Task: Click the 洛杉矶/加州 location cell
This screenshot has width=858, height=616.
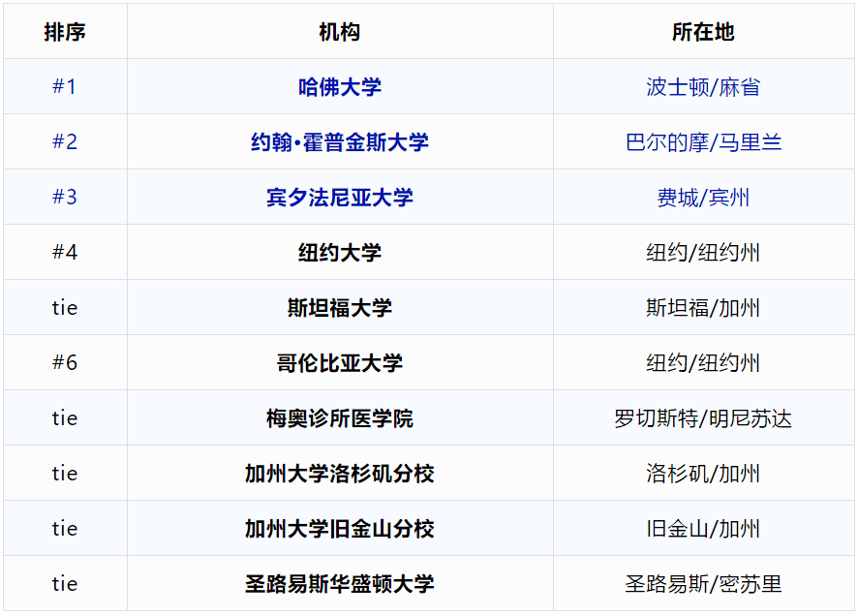Action: (703, 474)
